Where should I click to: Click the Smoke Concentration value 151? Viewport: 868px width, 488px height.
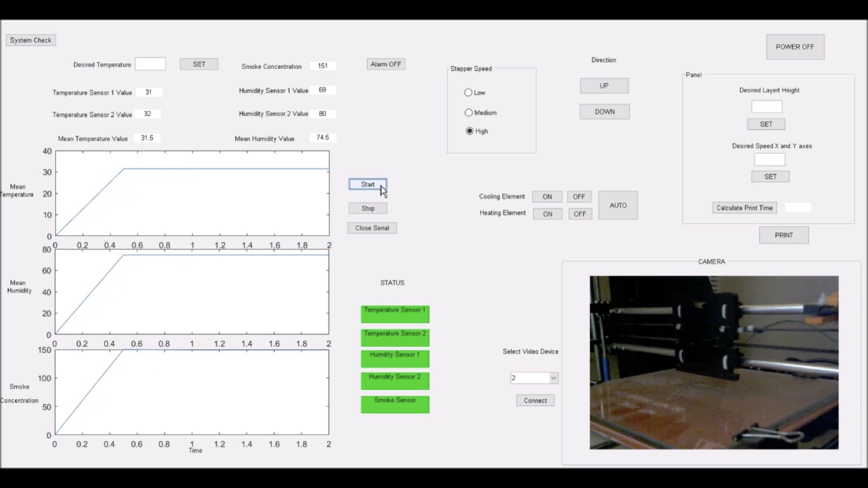(x=323, y=66)
